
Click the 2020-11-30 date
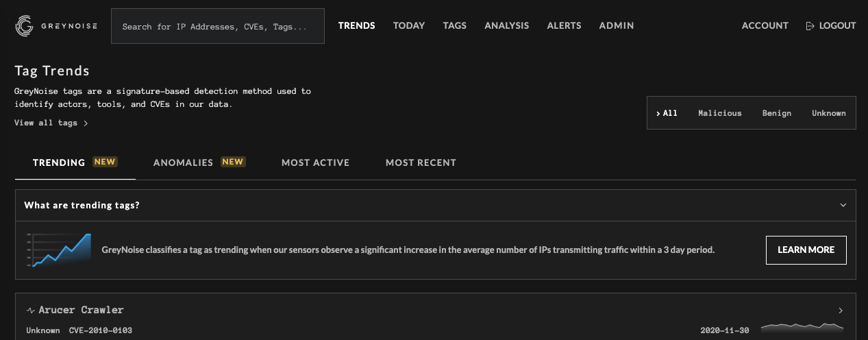point(726,331)
